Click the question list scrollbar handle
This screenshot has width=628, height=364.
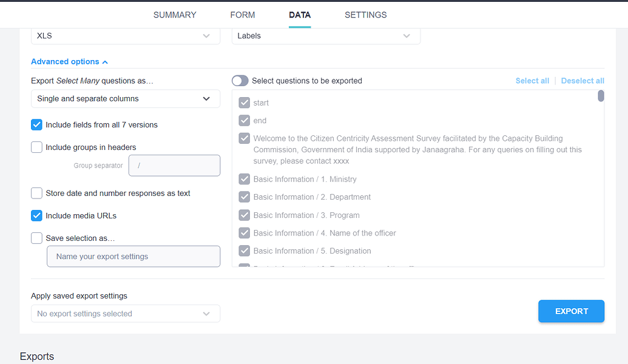pos(601,96)
